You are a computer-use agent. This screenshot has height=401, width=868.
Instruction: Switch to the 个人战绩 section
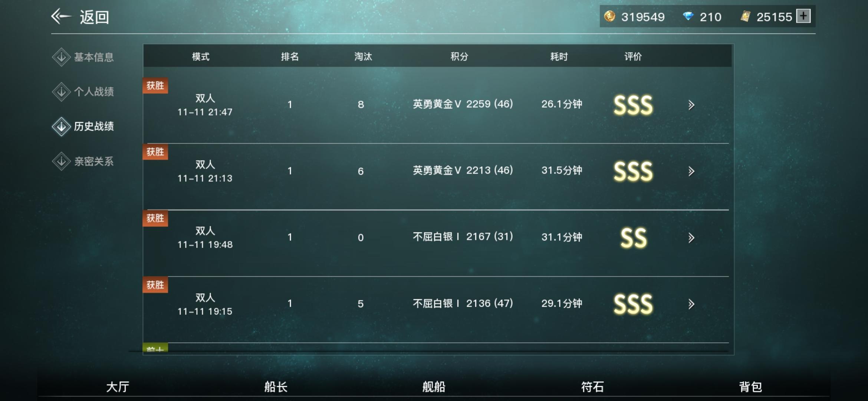point(94,92)
